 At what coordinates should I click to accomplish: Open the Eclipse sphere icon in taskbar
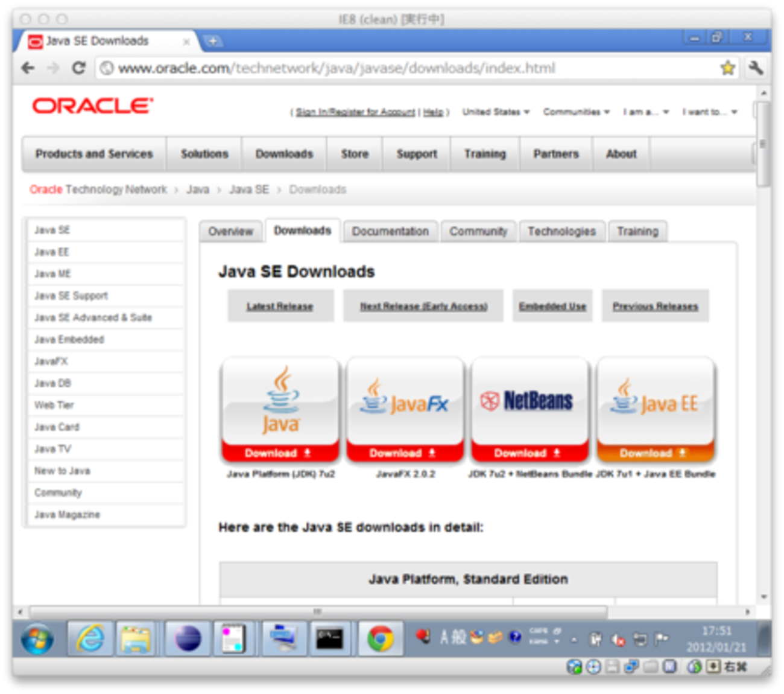(188, 638)
